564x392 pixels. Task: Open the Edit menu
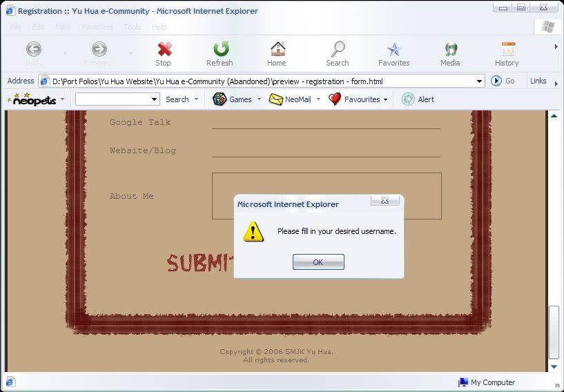(x=38, y=27)
